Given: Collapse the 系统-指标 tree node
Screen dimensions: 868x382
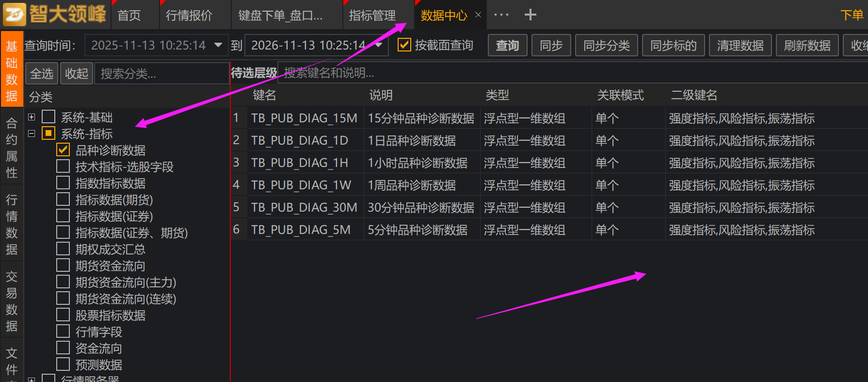Looking at the screenshot, I should point(32,133).
